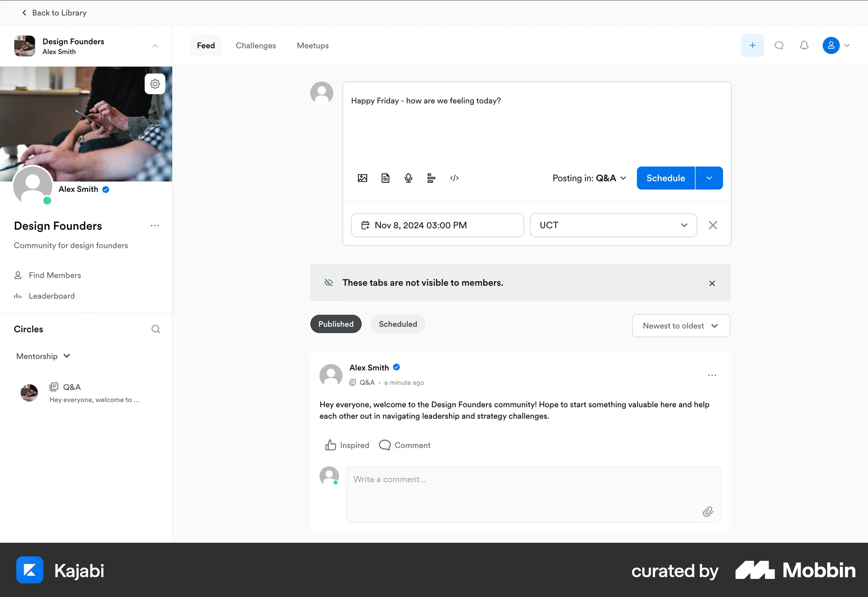Dismiss the tabs visibility notice
Image resolution: width=868 pixels, height=597 pixels.
pos(712,283)
